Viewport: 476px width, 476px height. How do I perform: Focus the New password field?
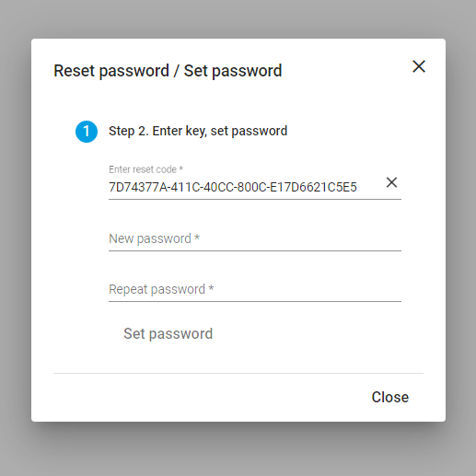click(x=255, y=238)
